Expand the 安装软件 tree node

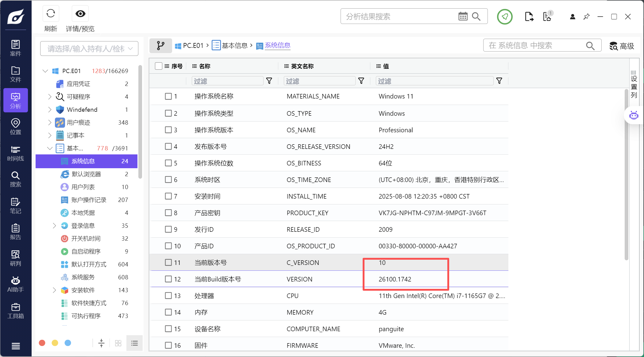point(54,290)
